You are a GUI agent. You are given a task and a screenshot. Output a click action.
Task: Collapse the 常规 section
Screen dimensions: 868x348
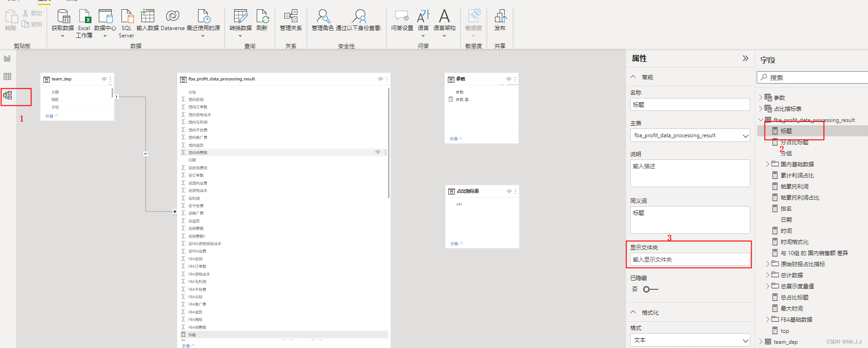click(x=633, y=77)
